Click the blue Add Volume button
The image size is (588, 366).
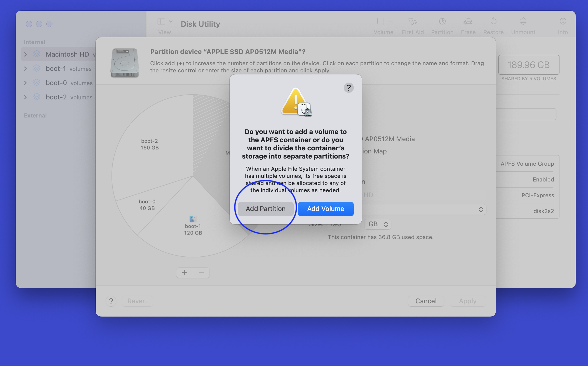pyautogui.click(x=326, y=209)
